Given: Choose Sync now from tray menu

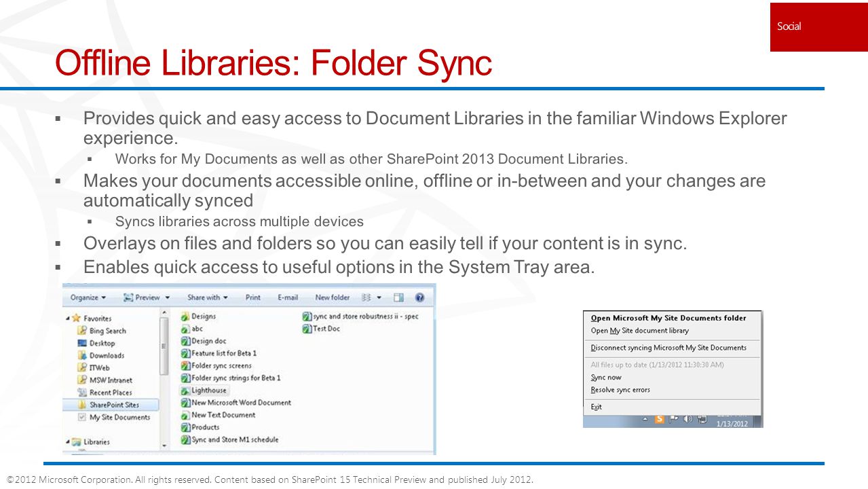Looking at the screenshot, I should [606, 378].
